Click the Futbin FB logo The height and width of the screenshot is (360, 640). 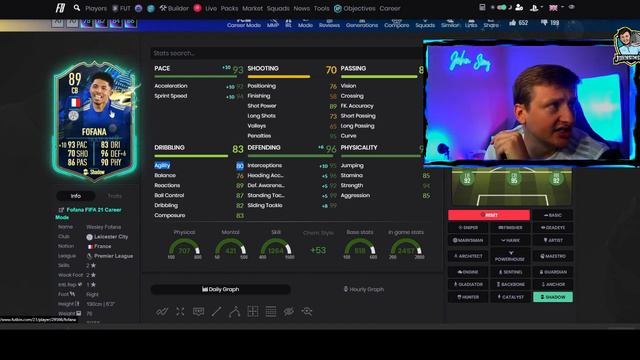click(60, 8)
